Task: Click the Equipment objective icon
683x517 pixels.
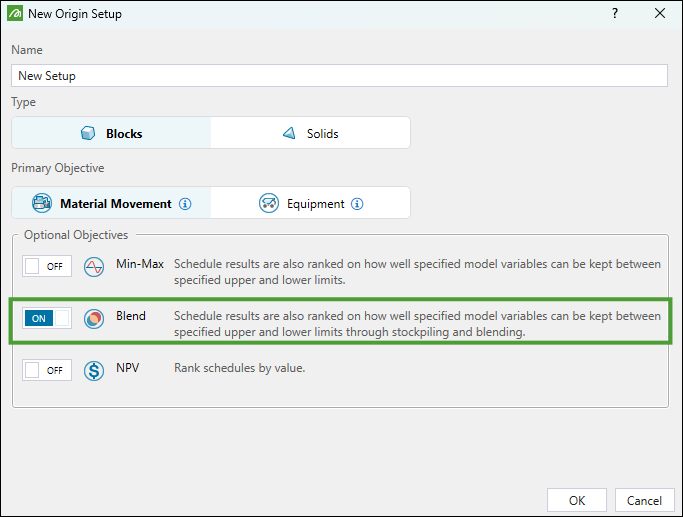Action: 268,203
